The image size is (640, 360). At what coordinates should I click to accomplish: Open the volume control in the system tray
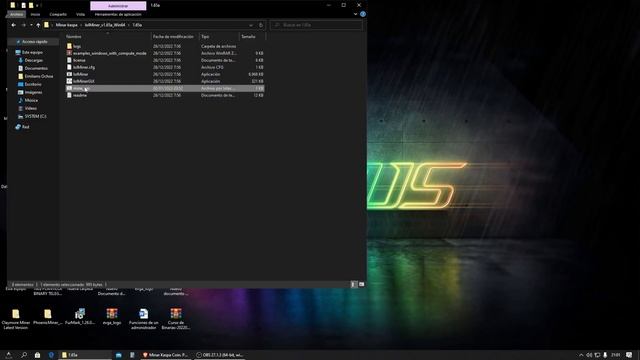pyautogui.click(x=589, y=355)
